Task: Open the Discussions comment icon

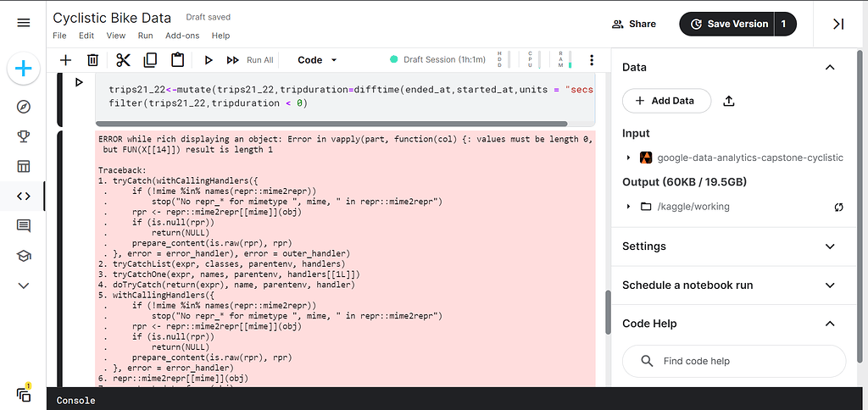Action: [23, 225]
